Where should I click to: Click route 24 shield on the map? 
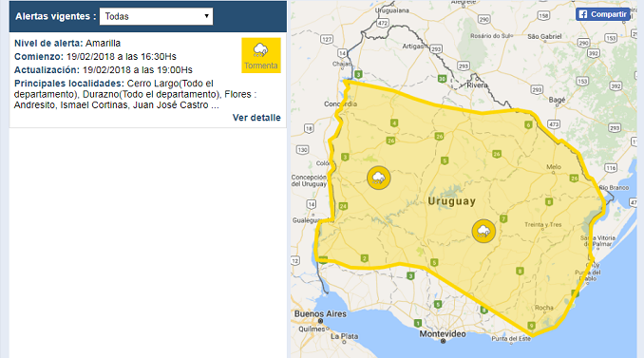(x=343, y=206)
